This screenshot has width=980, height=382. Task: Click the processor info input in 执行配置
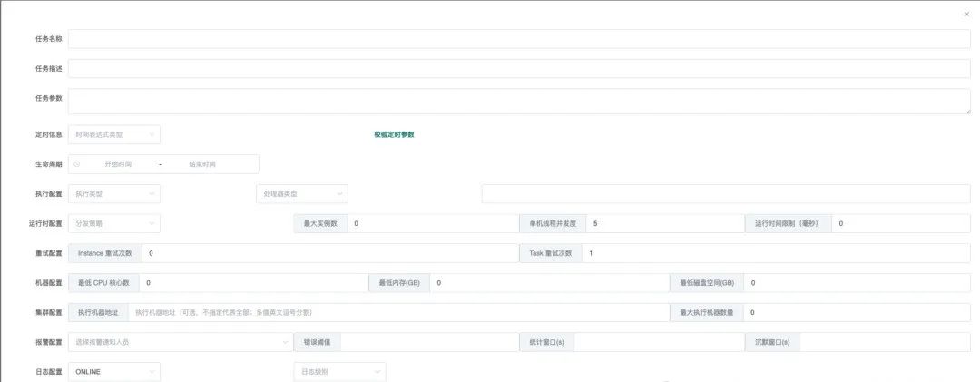click(726, 194)
